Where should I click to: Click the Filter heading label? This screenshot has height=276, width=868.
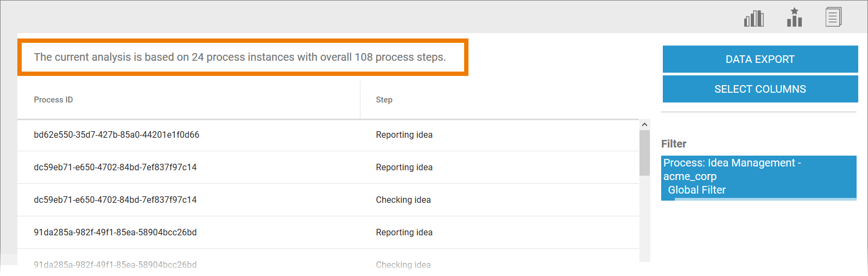pos(674,144)
